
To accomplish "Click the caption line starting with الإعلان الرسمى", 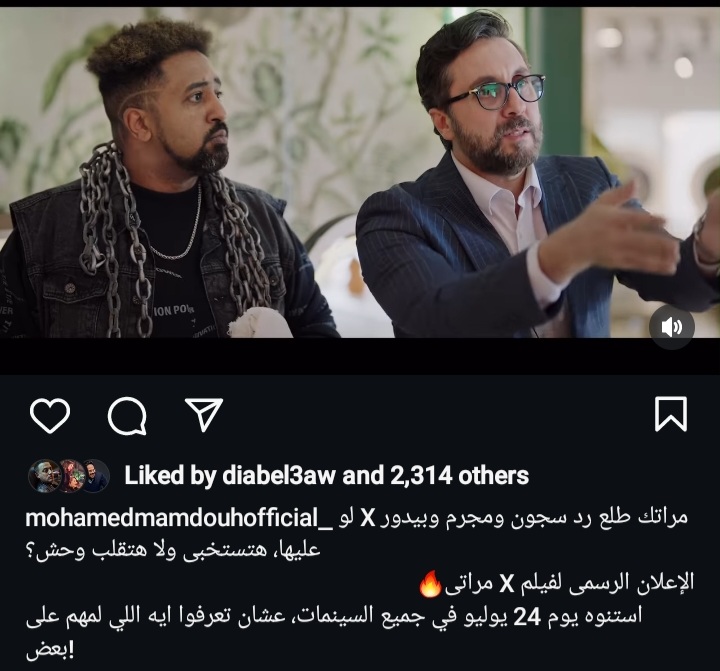I will [x=556, y=584].
